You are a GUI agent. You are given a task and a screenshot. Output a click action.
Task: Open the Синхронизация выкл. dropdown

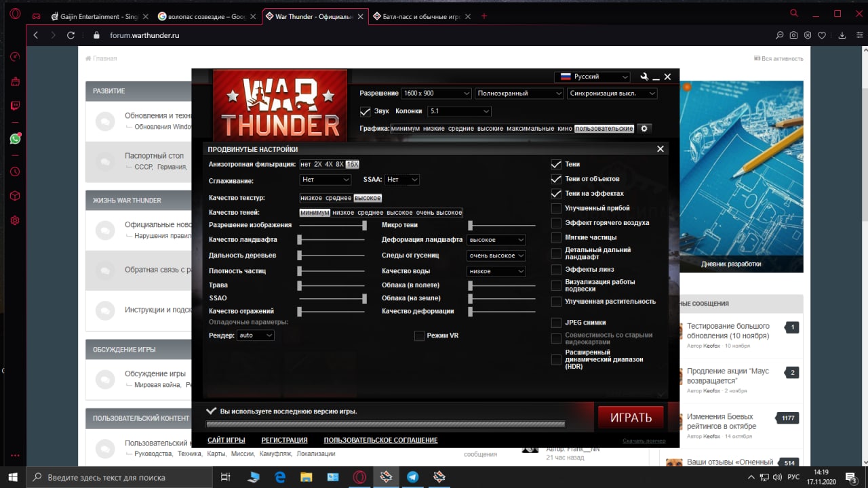[612, 94]
